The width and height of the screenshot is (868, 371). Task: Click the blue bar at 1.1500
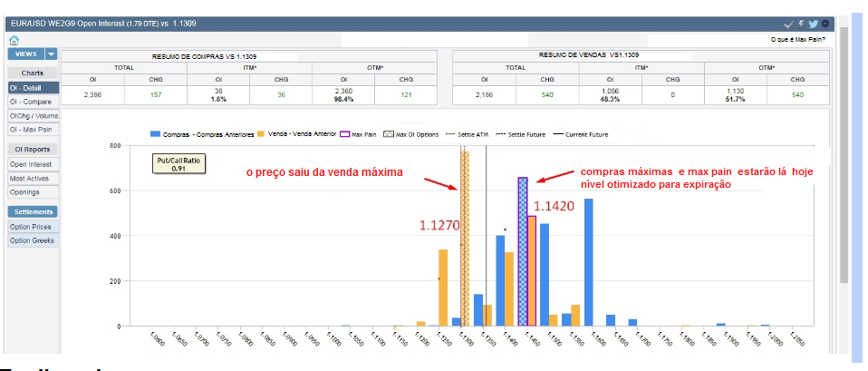pos(545,275)
